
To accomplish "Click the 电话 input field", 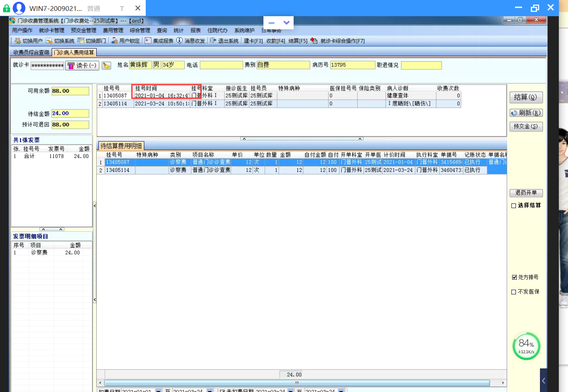I will (221, 65).
